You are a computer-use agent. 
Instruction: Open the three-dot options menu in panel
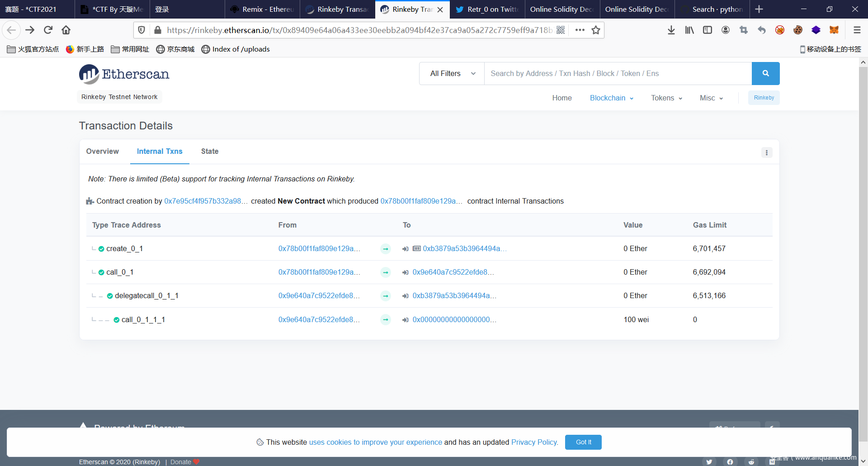point(766,152)
